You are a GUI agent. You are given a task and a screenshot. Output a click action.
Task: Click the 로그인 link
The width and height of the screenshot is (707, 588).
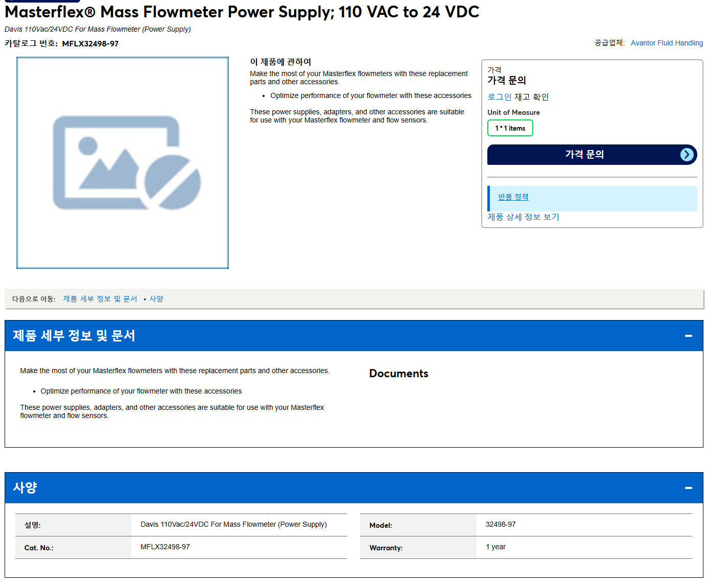[x=499, y=97]
